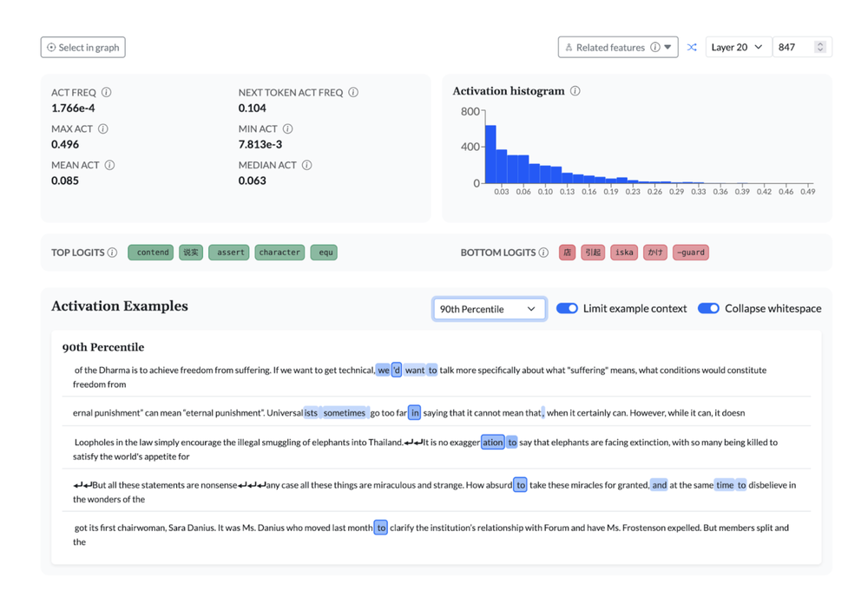
Task: Click highlighted token 'sometimes' in second example
Action: (345, 413)
